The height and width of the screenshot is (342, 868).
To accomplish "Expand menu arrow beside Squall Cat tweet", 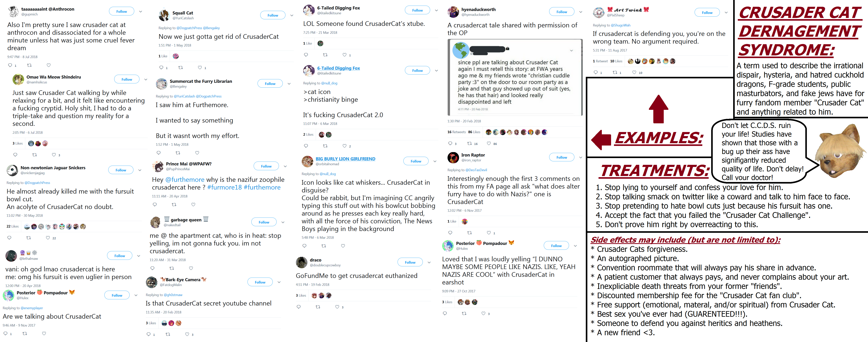I will 292,15.
